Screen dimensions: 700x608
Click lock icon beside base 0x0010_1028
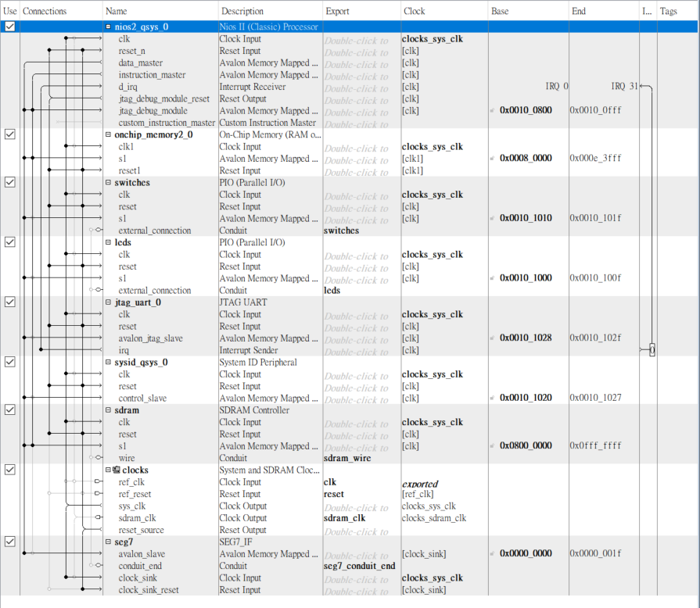coord(493,338)
